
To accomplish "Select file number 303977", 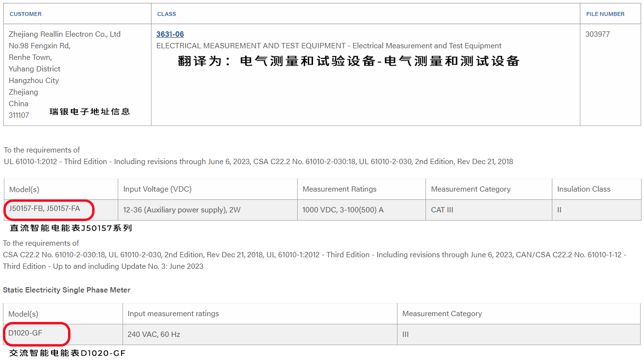I will [597, 34].
